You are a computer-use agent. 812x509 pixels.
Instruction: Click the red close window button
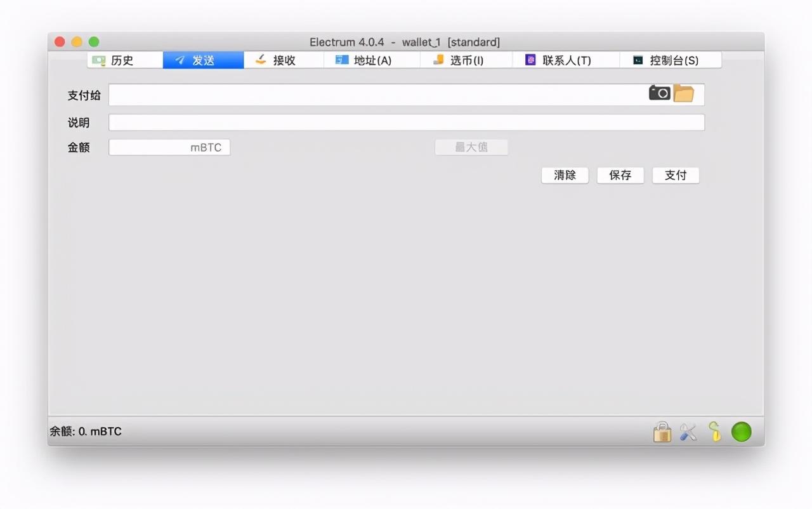(60, 42)
